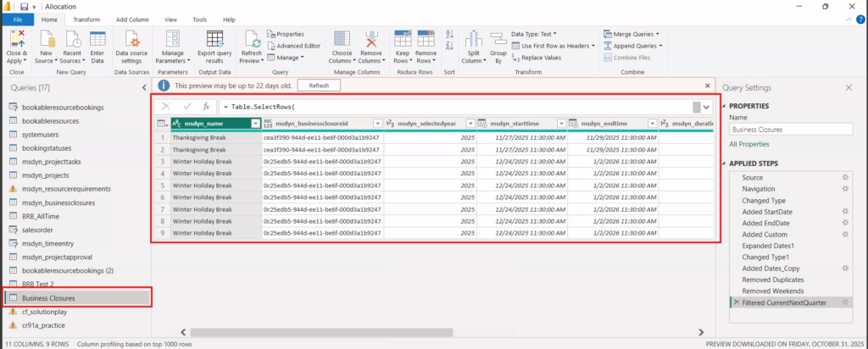This screenshot has width=868, height=349.
Task: Confirm formula with the checkmark icon
Action: click(186, 107)
